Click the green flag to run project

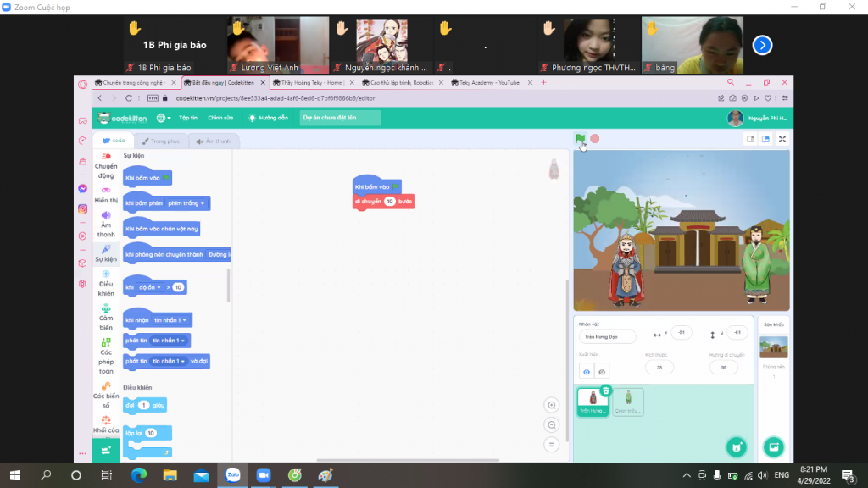[x=580, y=138]
